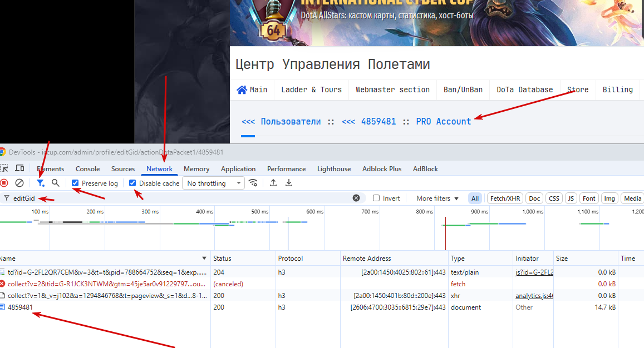The height and width of the screenshot is (348, 644).
Task: Open the Lighthouse tab
Action: (334, 168)
